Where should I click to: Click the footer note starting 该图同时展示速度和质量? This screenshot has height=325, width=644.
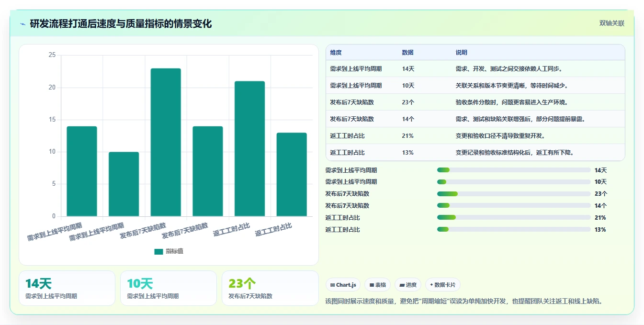(464, 302)
